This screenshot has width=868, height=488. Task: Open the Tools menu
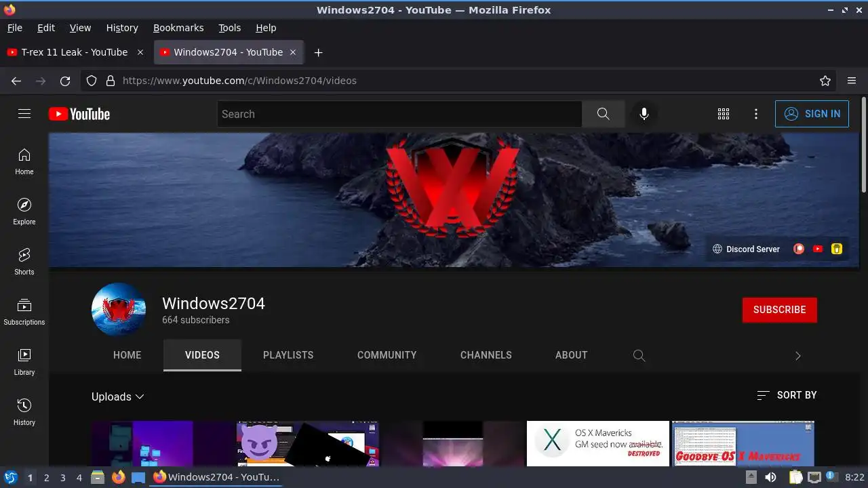pos(230,28)
